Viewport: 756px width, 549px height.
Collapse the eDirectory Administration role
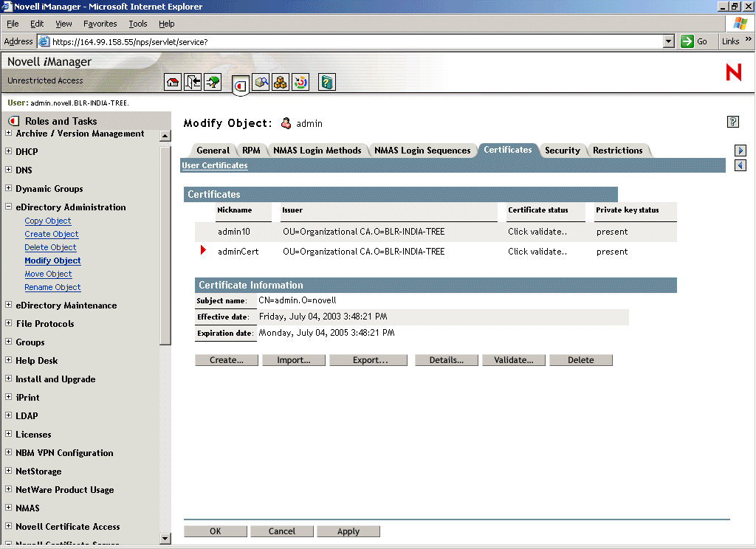point(8,207)
